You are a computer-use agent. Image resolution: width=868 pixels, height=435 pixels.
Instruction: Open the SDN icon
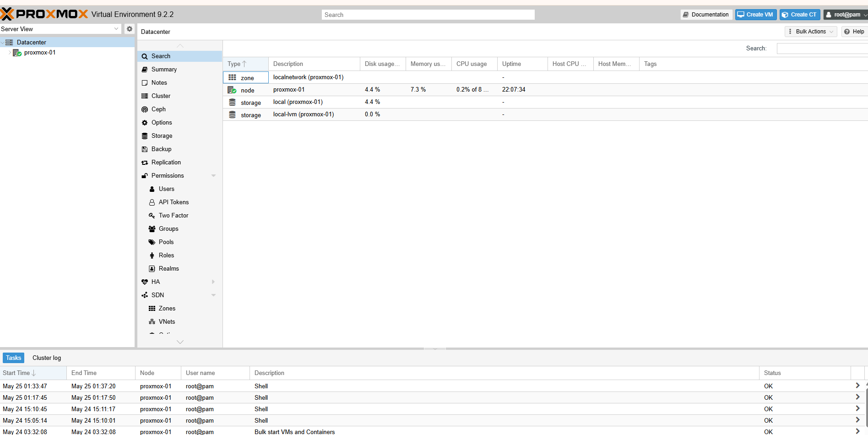(x=145, y=295)
